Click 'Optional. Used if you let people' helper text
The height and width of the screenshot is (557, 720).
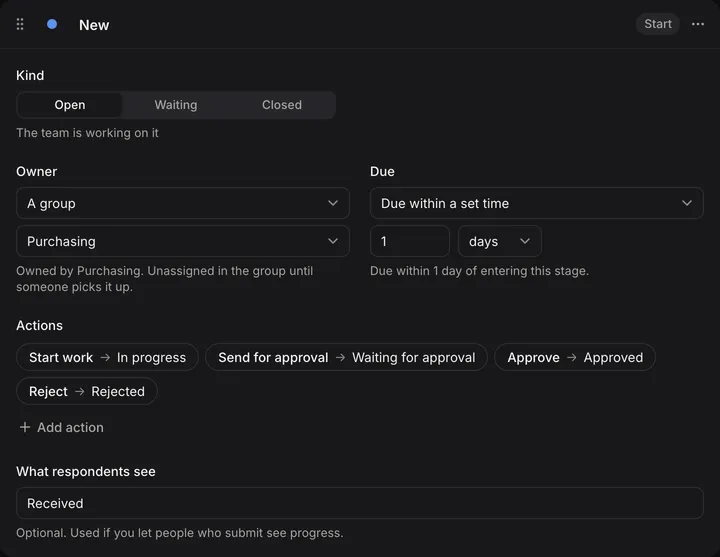pos(180,533)
